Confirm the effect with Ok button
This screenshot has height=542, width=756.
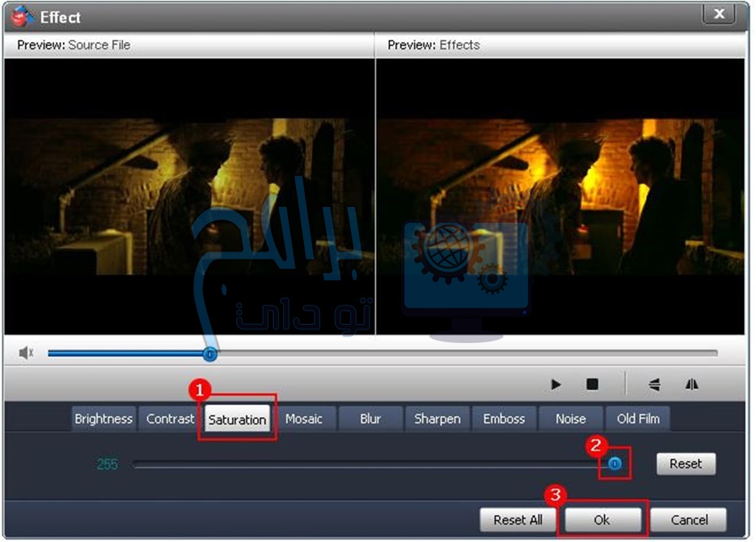[602, 520]
